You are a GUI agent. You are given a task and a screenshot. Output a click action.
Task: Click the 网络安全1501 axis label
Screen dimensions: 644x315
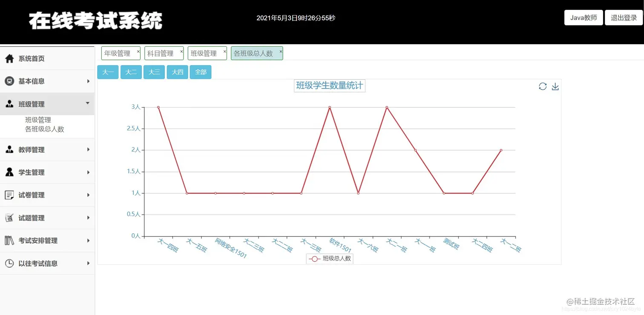pyautogui.click(x=230, y=249)
